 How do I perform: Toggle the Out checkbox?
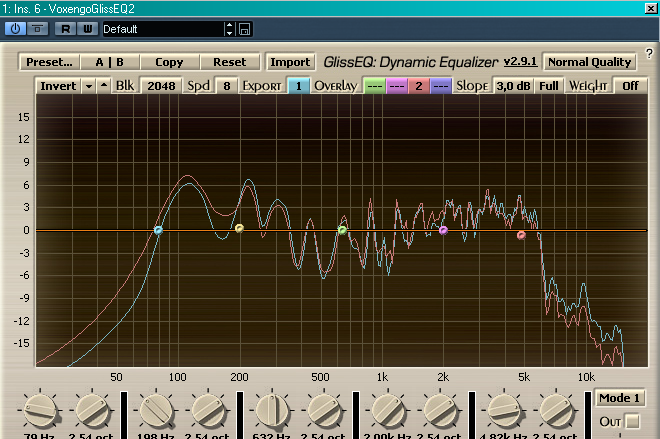[x=632, y=421]
